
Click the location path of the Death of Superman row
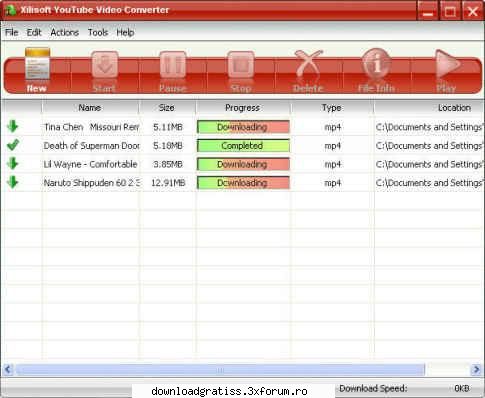tap(429, 146)
